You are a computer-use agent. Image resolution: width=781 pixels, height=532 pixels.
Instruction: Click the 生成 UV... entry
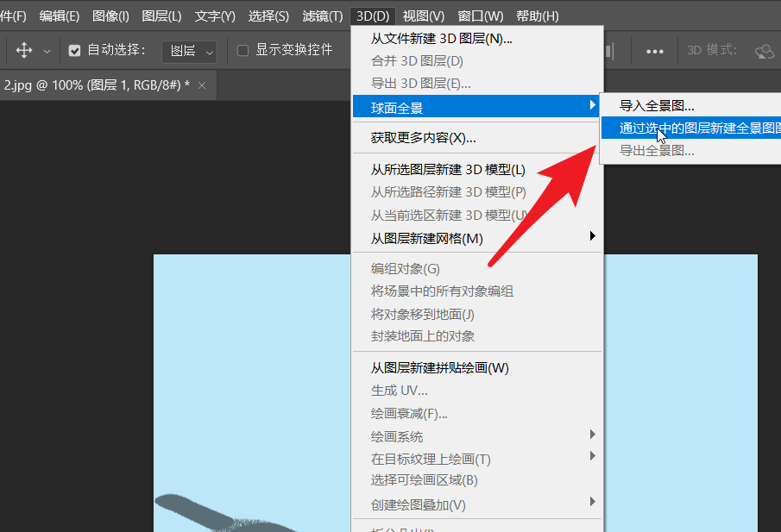pyautogui.click(x=478, y=391)
